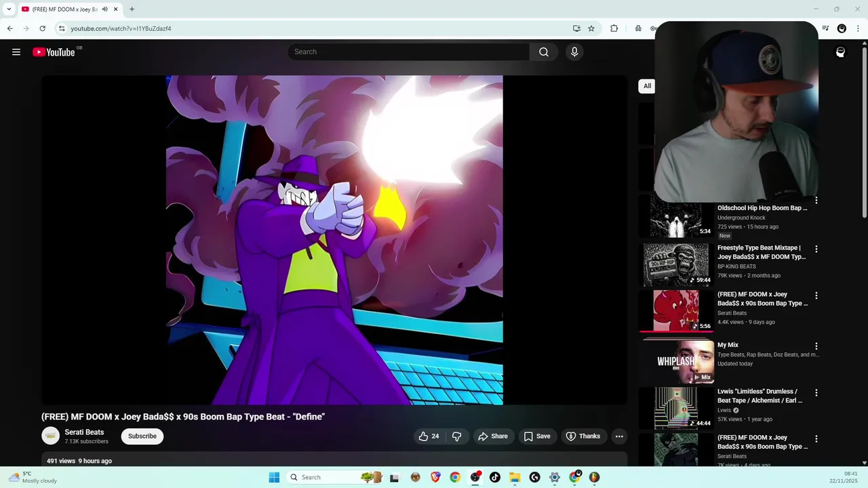Click the taskbar Search box
The width and height of the screenshot is (868, 488).
pyautogui.click(x=336, y=477)
